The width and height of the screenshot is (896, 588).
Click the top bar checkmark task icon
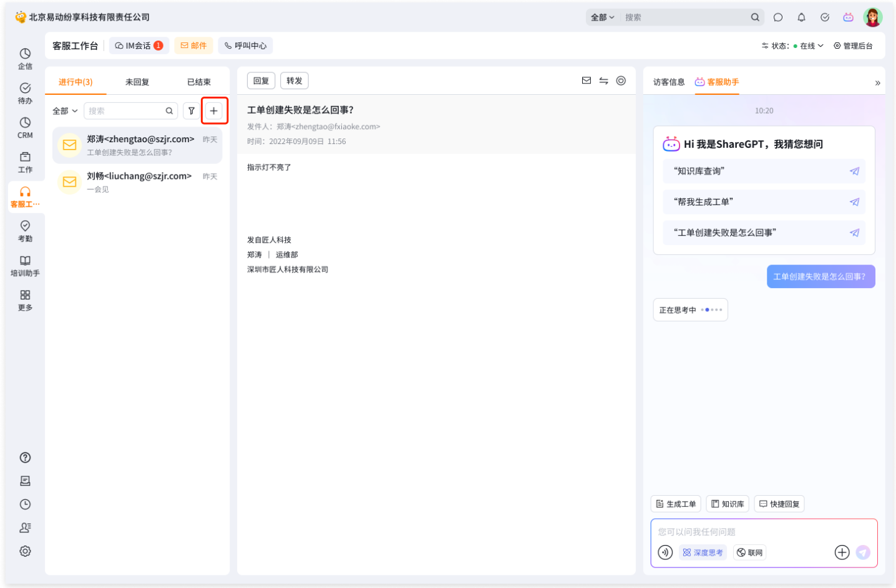point(825,17)
